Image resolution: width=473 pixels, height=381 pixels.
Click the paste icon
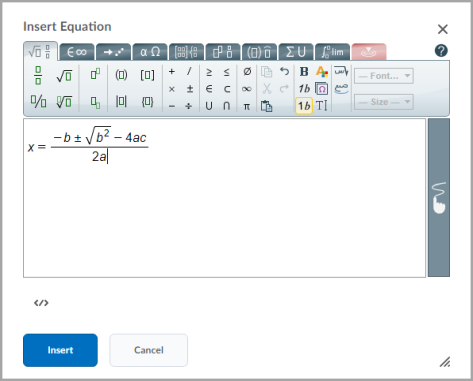266,106
